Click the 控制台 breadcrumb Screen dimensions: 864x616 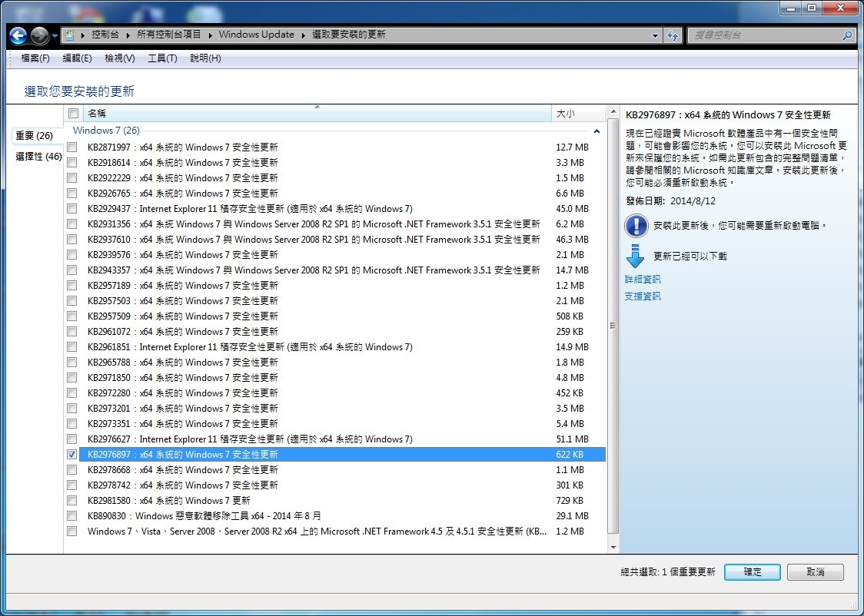coord(105,35)
